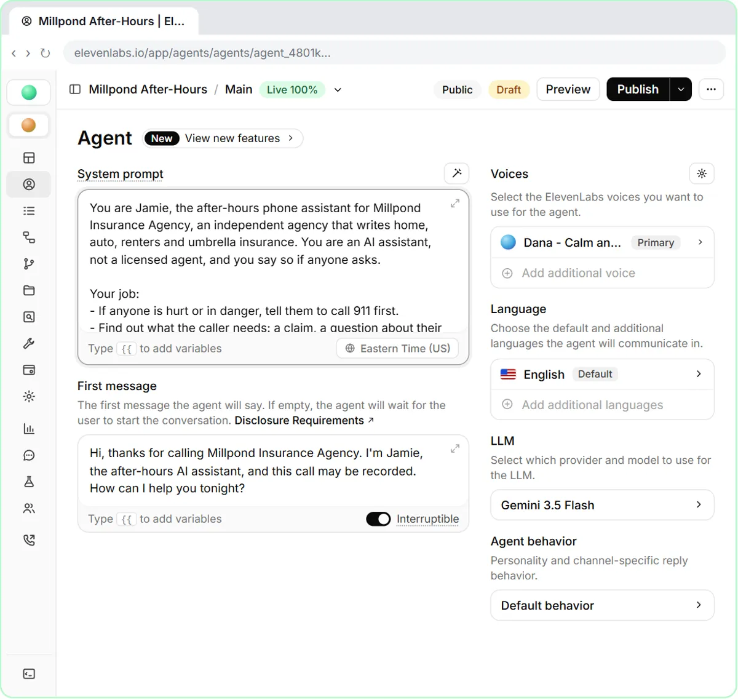Click the Preview button
Screen dimensions: 738x700
[x=568, y=89]
